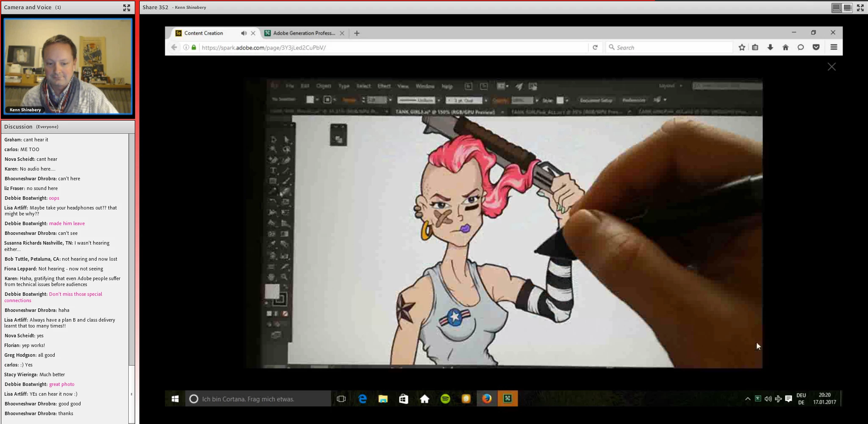Click the airplane mode network icon
868x424 pixels.
778,399
